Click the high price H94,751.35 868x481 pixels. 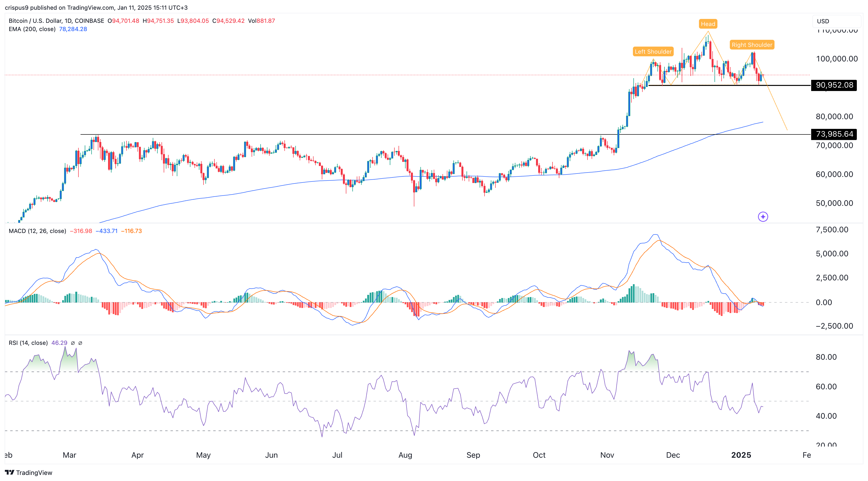[158, 21]
